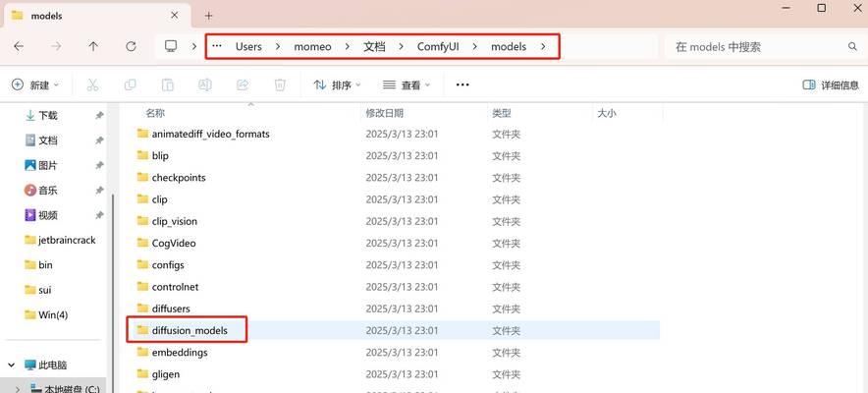This screenshot has width=868, height=393.
Task: Unpin 文档 in sidebar with pin icon
Action: (99, 140)
